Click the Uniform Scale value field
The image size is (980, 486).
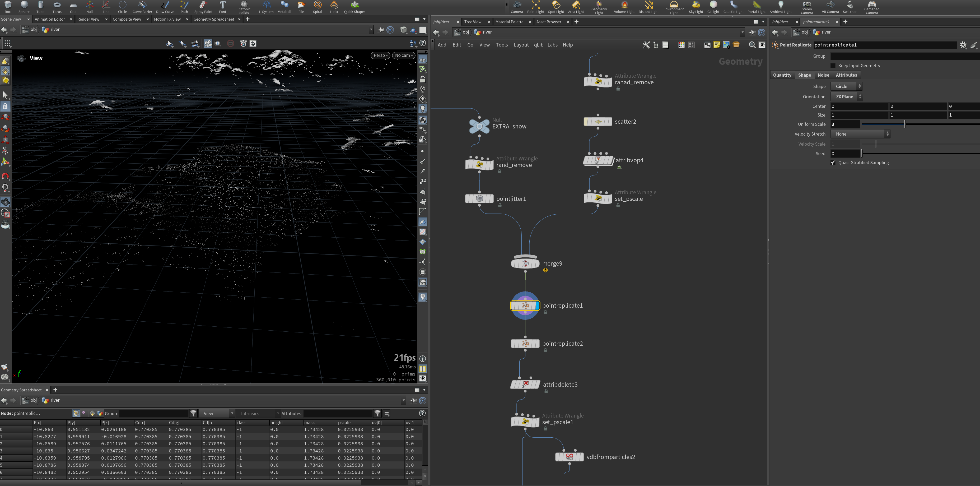coord(845,124)
